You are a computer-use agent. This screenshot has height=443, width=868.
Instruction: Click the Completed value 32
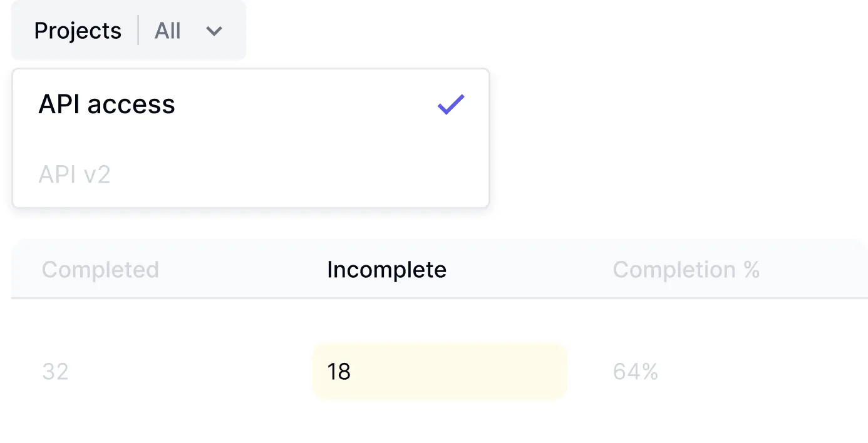pyautogui.click(x=55, y=372)
